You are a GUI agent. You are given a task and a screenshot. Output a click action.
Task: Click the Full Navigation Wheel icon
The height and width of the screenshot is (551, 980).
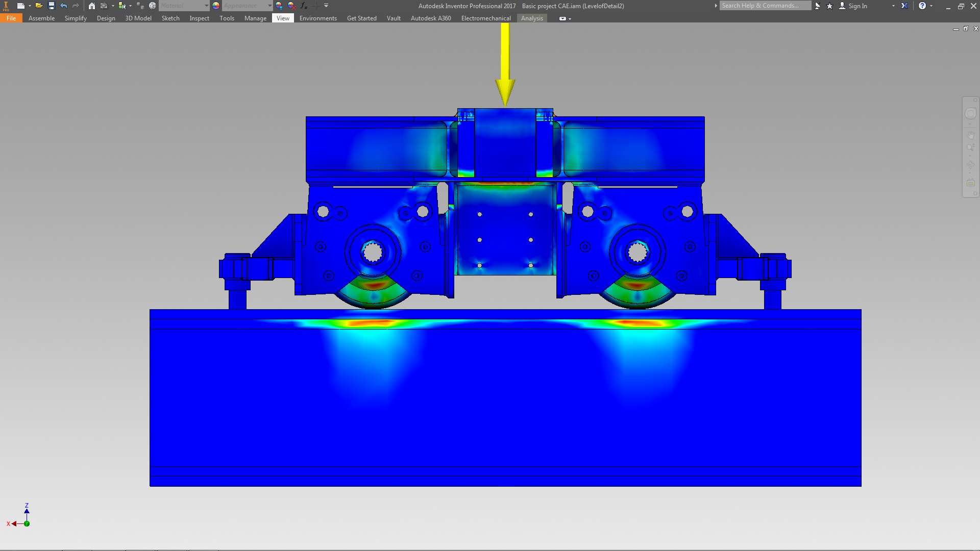[x=971, y=113]
